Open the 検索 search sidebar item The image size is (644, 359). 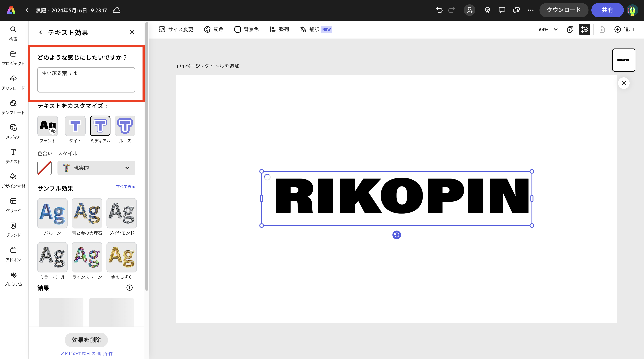coord(13,34)
